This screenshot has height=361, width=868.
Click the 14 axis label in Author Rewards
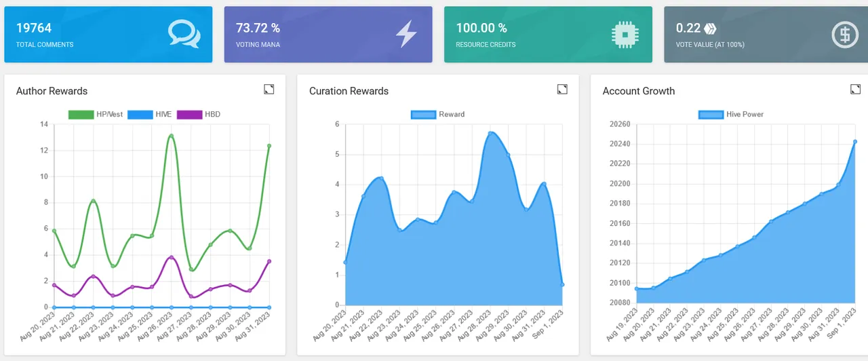coord(44,124)
